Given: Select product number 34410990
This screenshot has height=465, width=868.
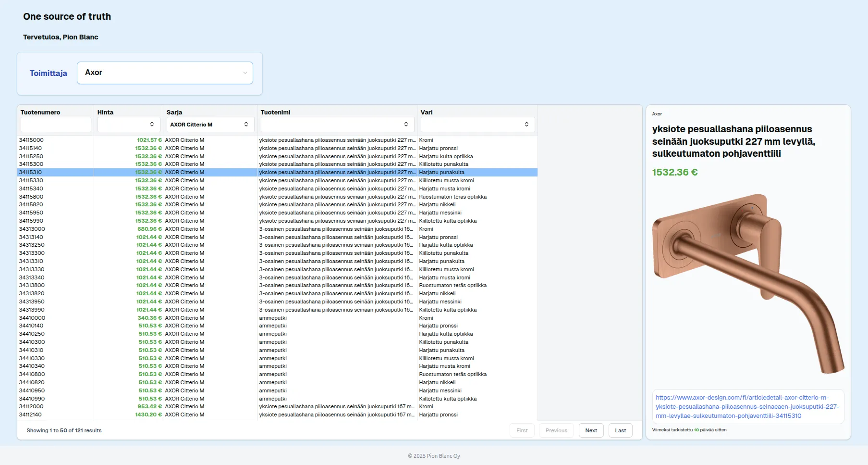Looking at the screenshot, I should (x=32, y=399).
